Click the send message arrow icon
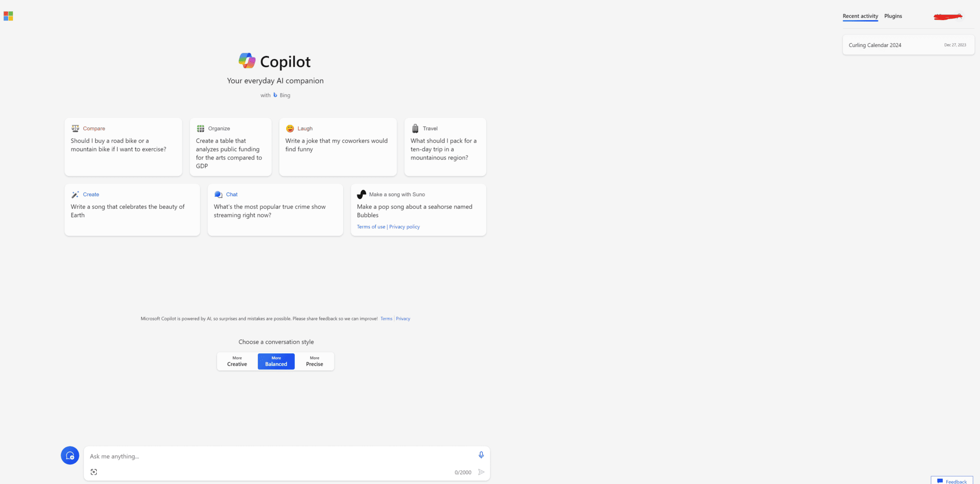 point(481,472)
